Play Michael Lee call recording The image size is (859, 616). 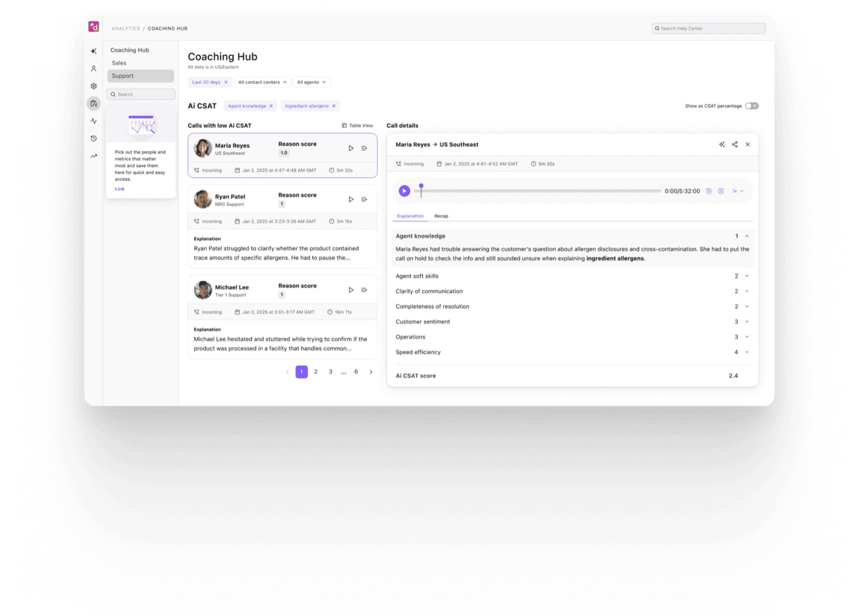351,290
